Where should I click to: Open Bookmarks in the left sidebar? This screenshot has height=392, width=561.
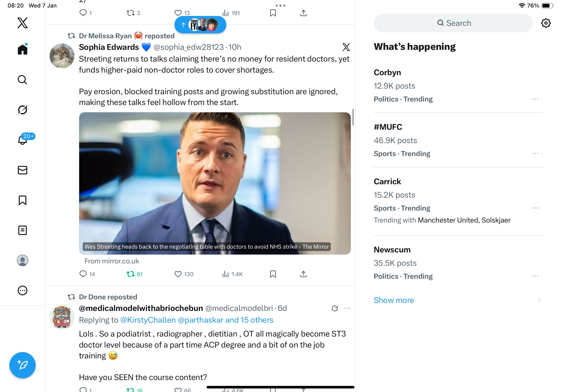tap(23, 200)
